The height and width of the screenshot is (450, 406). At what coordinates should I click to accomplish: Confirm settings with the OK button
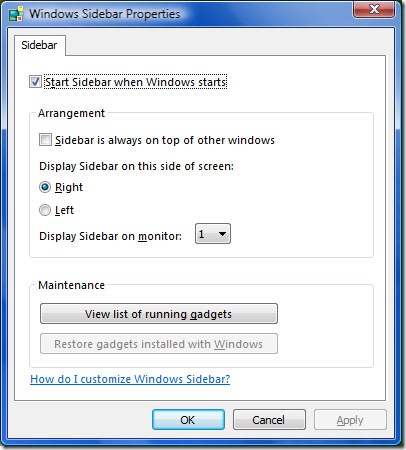tap(188, 420)
